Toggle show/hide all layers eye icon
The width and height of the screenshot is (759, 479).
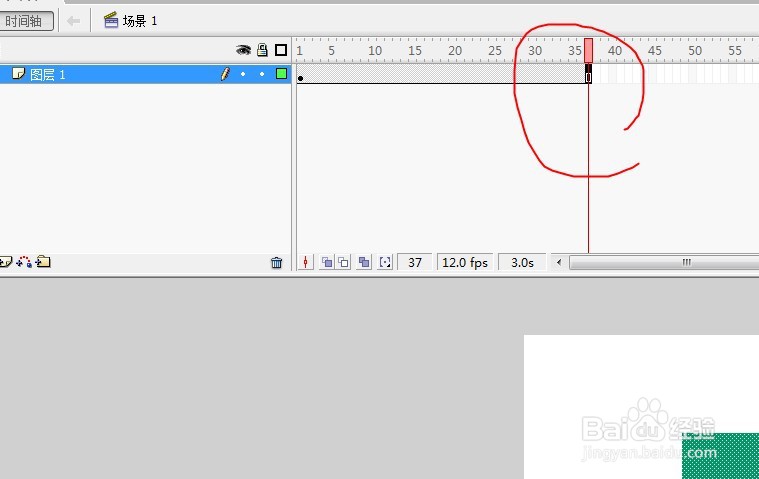tap(243, 50)
